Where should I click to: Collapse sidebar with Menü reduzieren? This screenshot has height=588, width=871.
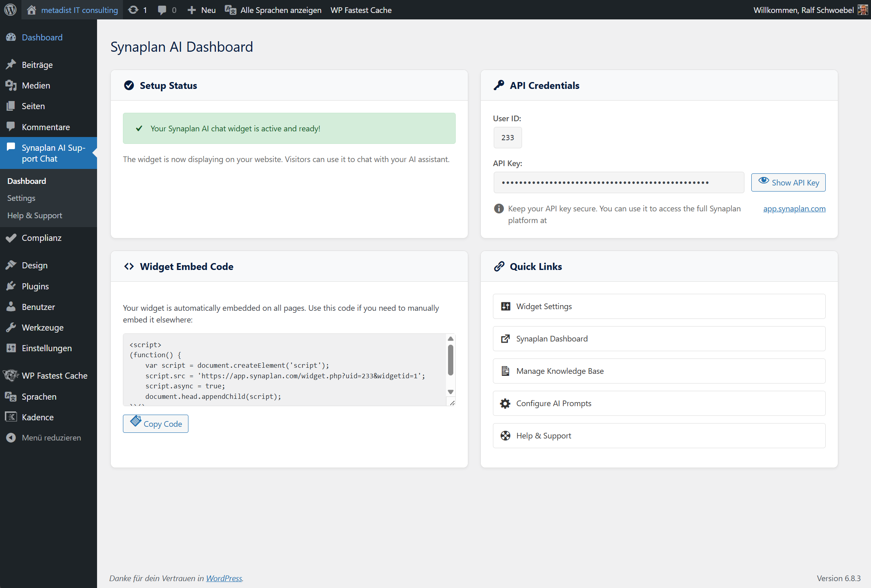(x=51, y=438)
